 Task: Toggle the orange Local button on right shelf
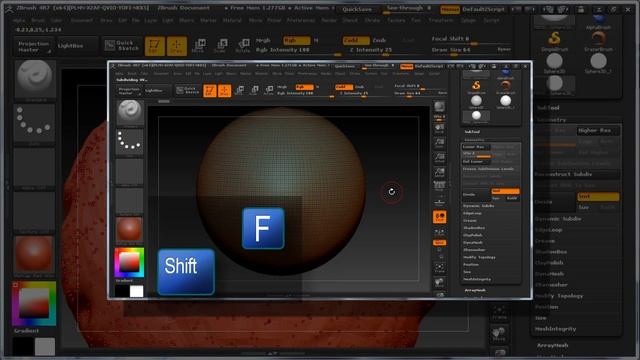(x=440, y=217)
